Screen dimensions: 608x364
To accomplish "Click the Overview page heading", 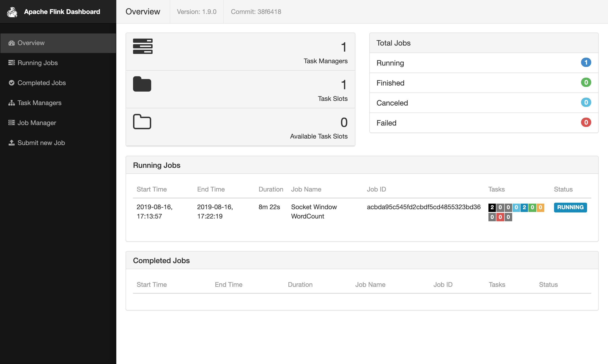I will click(143, 12).
